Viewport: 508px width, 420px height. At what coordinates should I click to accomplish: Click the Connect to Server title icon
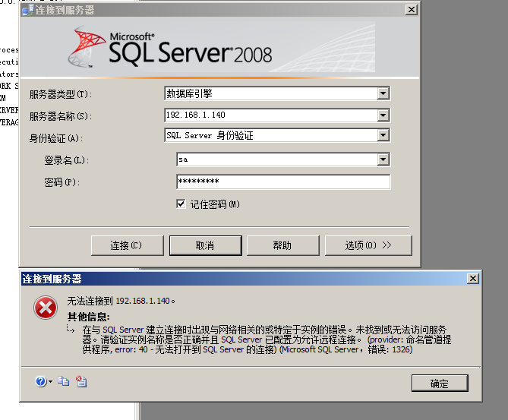(x=27, y=10)
